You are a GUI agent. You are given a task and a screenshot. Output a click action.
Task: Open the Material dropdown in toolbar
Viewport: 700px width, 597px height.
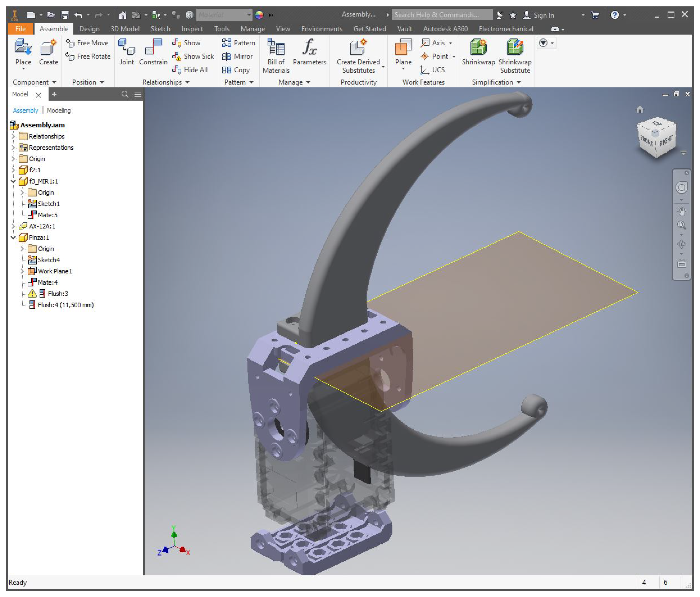point(249,15)
